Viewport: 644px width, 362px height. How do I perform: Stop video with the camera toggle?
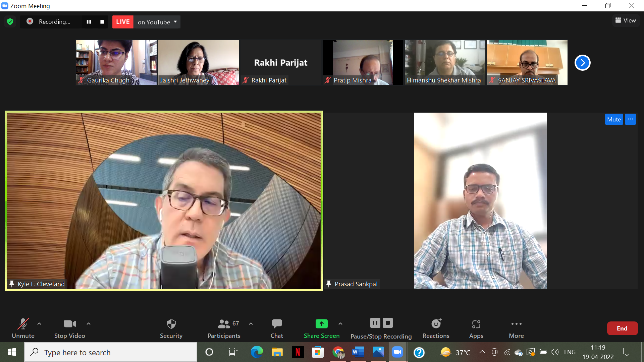click(69, 328)
